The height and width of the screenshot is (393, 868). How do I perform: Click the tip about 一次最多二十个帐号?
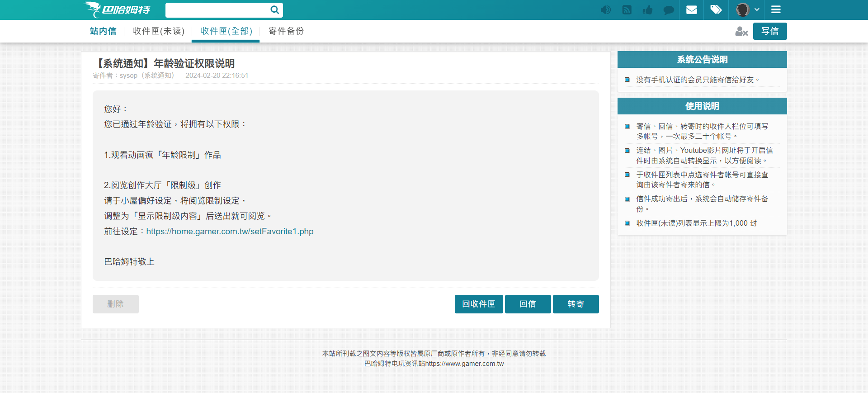coord(702,131)
